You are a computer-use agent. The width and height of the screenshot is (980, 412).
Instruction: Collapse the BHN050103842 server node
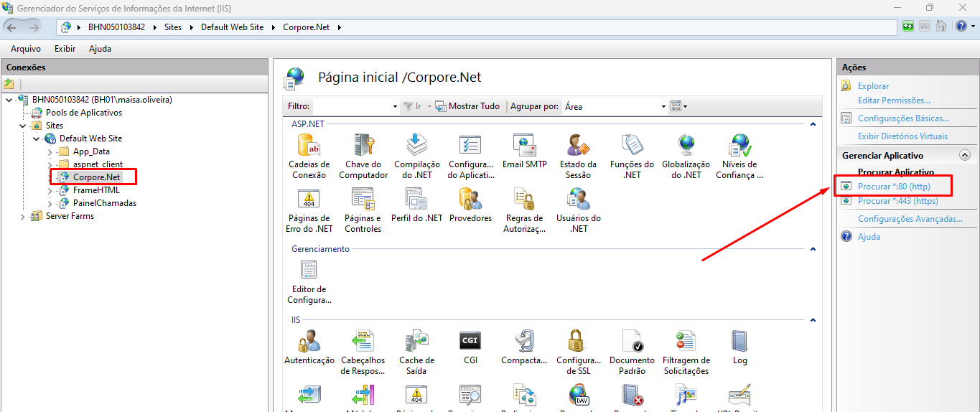[x=9, y=100]
